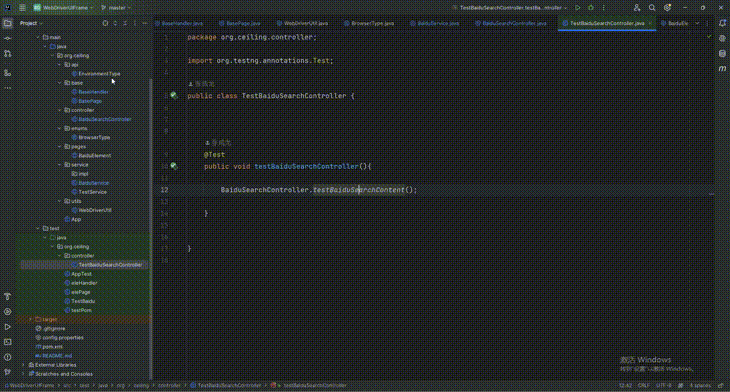Run the current configuration
Screen dimensions: 730x392
[x=578, y=8]
